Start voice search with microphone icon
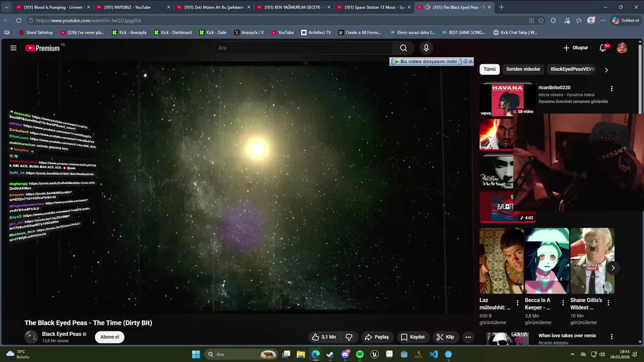 [x=426, y=48]
